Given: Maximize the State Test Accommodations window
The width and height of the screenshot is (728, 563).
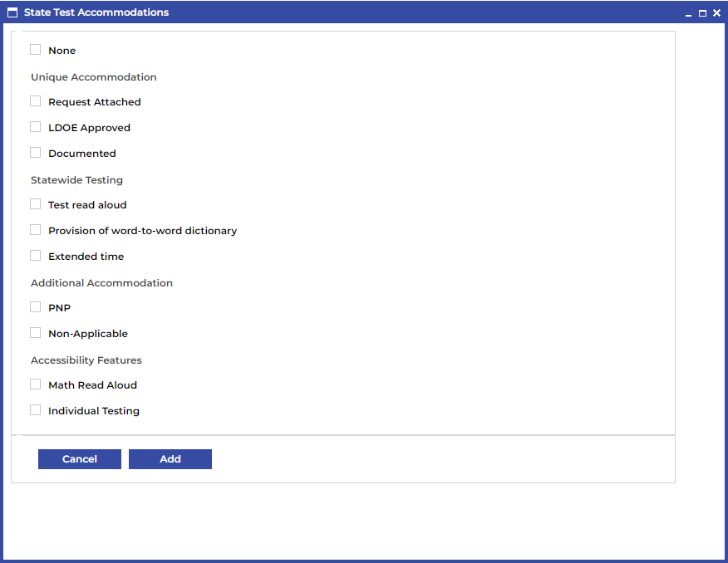Looking at the screenshot, I should [x=702, y=13].
